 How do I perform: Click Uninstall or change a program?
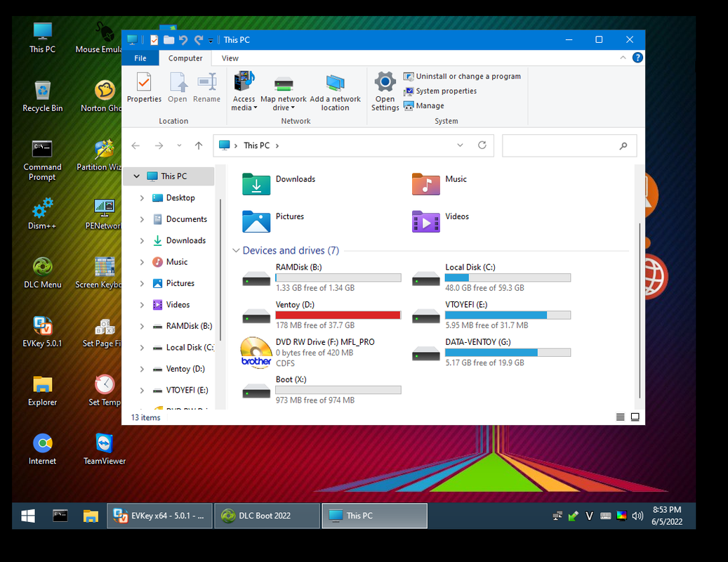point(462,76)
